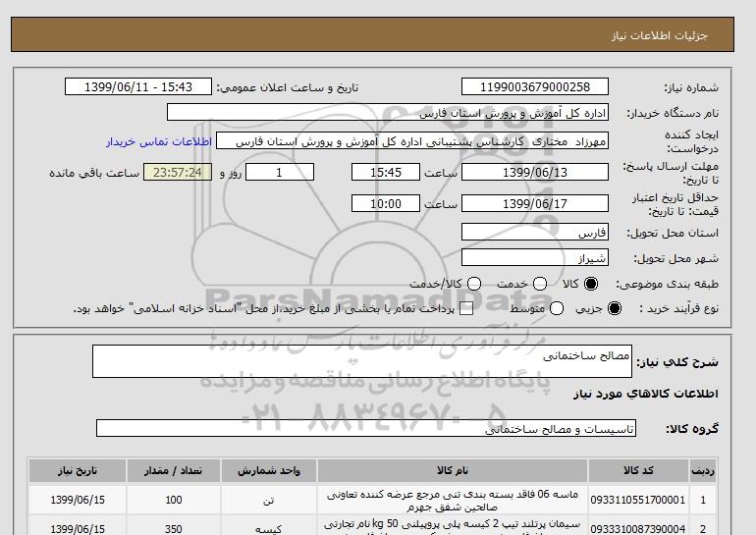Screen dimensions: 756x535
Task: Click the buyer organization name field
Action: click(388, 112)
